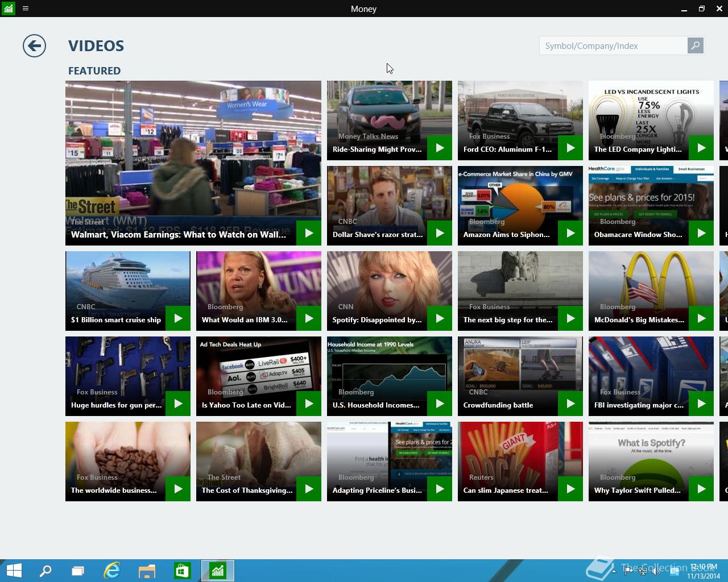
Task: Click the taskbar clock showing 11/13/2014
Action: (704, 571)
